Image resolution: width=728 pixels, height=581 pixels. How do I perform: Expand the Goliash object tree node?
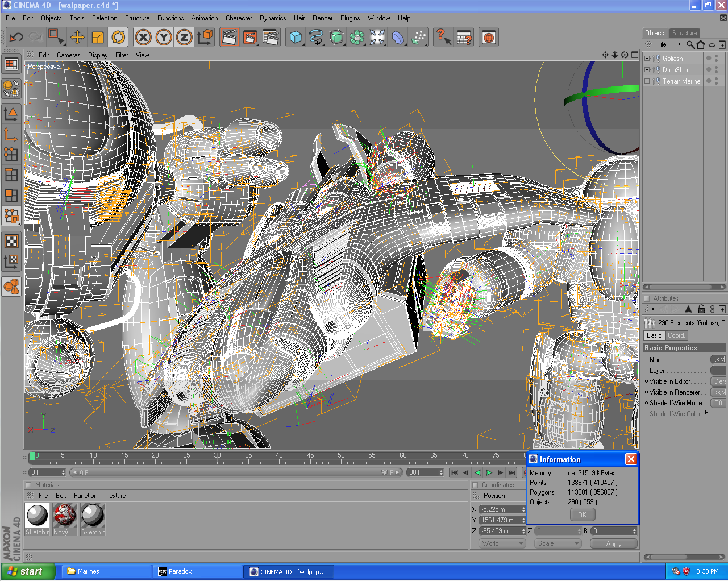(647, 59)
